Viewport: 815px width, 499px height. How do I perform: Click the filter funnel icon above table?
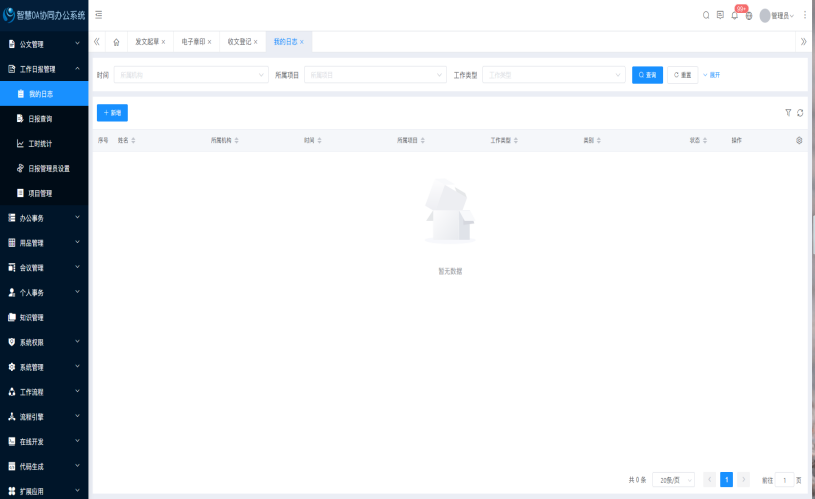tap(788, 113)
